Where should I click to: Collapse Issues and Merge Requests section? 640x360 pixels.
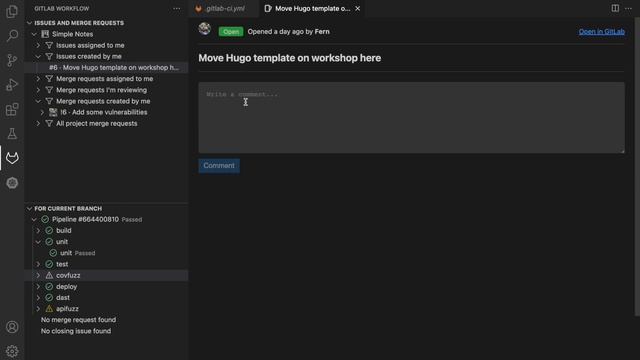29,23
